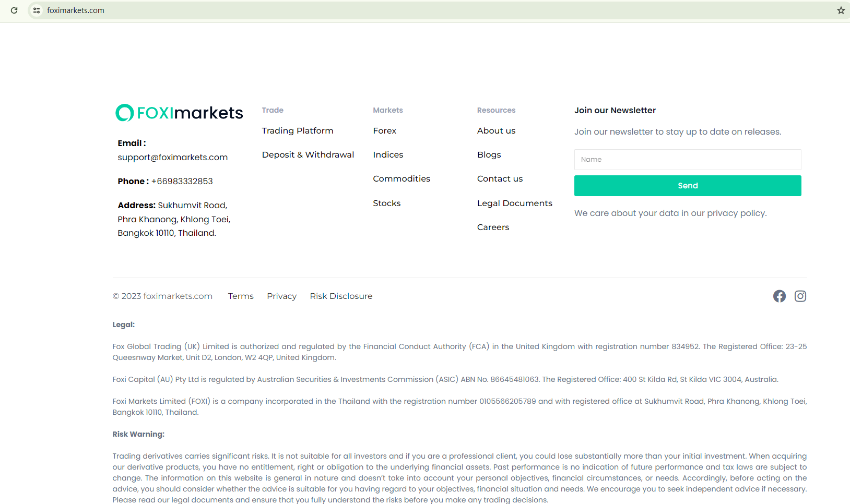Open the Commodities link

[402, 179]
